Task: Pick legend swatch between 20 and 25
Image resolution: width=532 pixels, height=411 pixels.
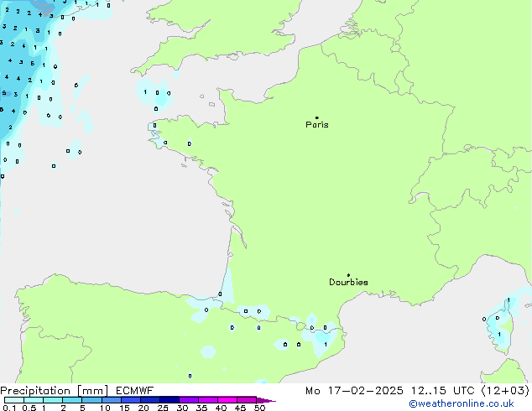Action: (x=151, y=400)
